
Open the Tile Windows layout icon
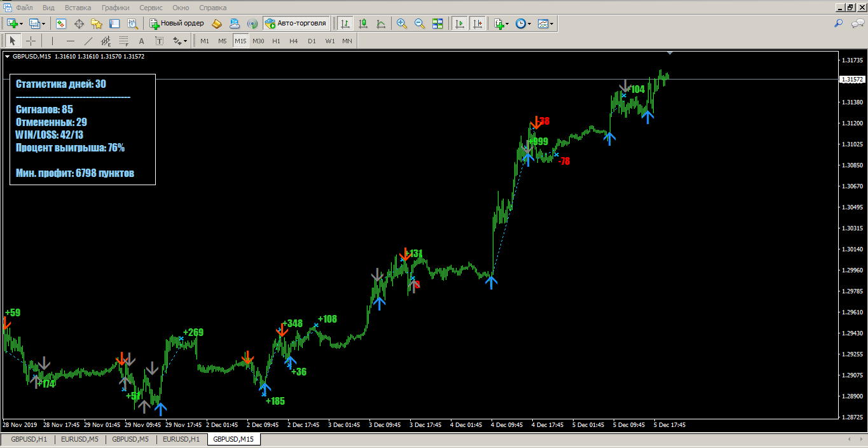pyautogui.click(x=437, y=24)
